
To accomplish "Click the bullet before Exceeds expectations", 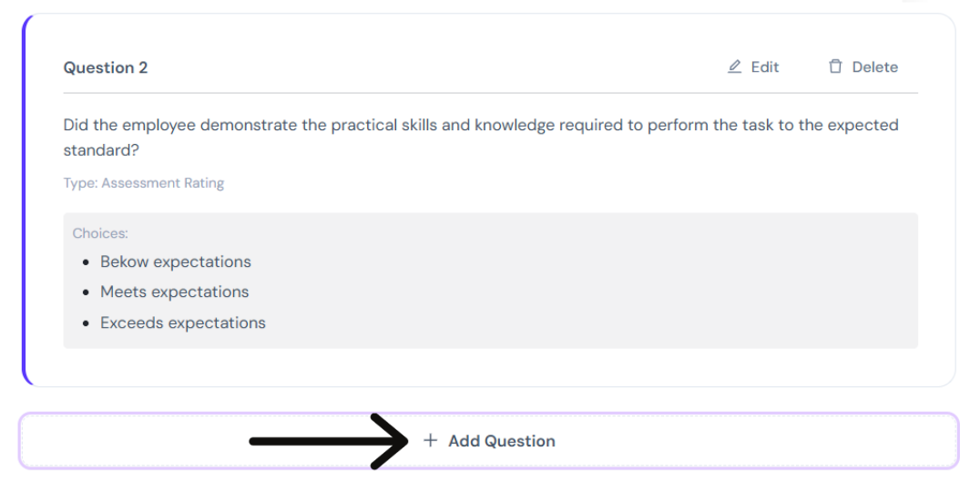I will pos(87,323).
